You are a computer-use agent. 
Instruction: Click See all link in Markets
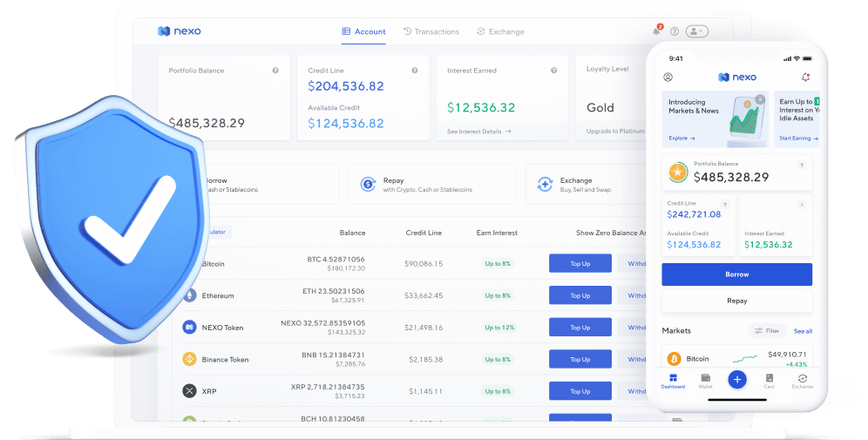[x=803, y=331]
